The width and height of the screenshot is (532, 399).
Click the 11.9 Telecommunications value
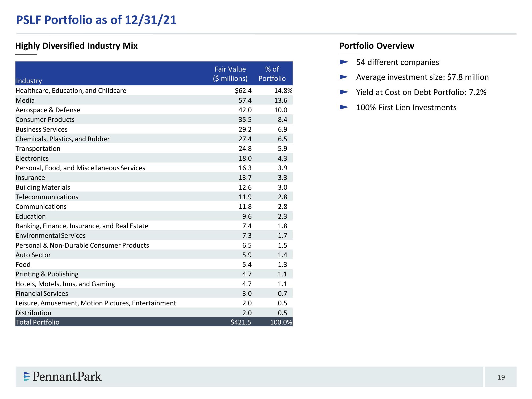click(x=245, y=197)
